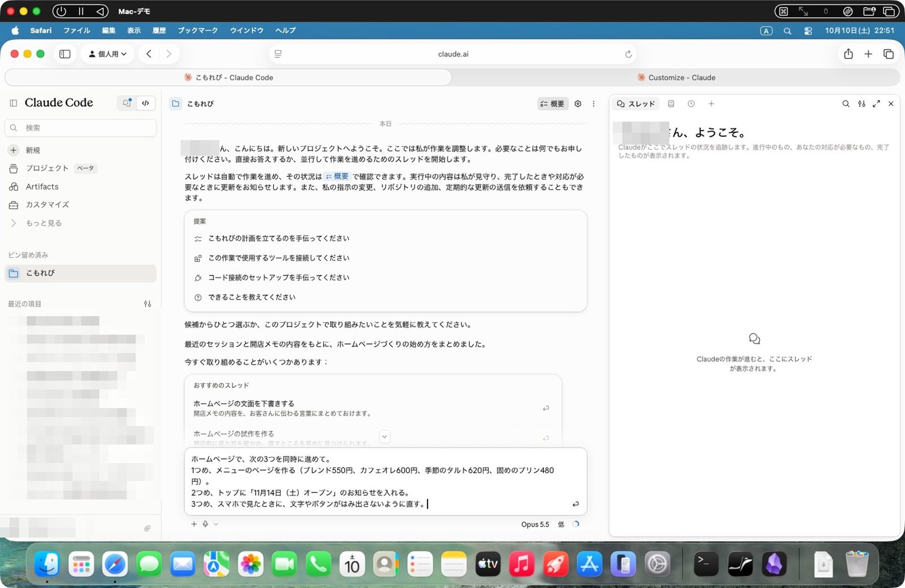Open the scheduled clock tab icon in right panel
This screenshot has width=905, height=588.
pyautogui.click(x=691, y=103)
